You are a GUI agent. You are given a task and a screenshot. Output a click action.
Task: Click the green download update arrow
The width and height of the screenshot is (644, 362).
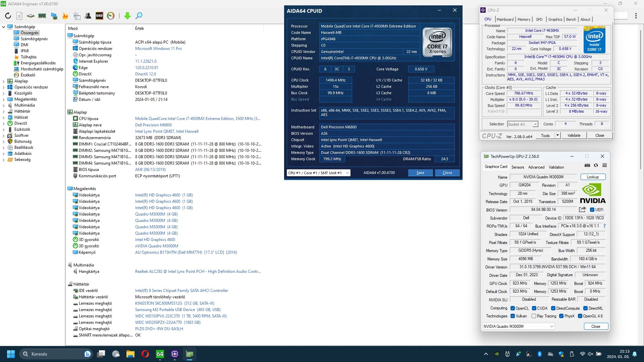tap(127, 16)
